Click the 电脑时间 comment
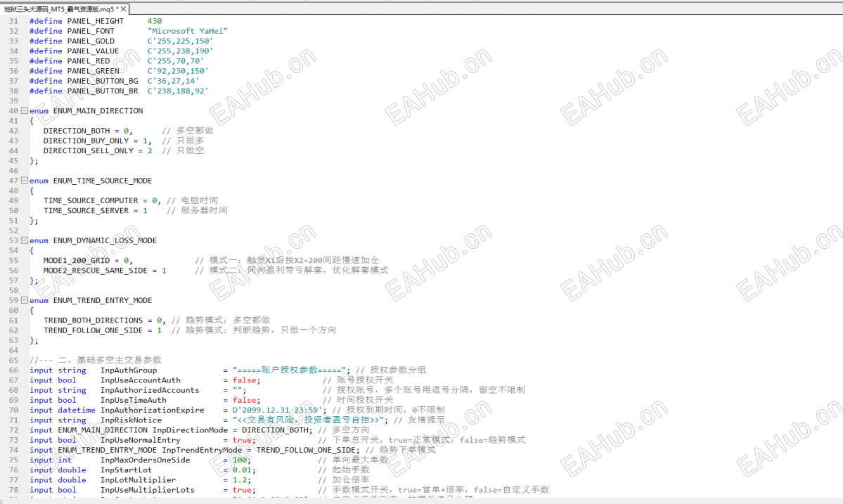Viewport: 843px width, 504px height. (200, 200)
